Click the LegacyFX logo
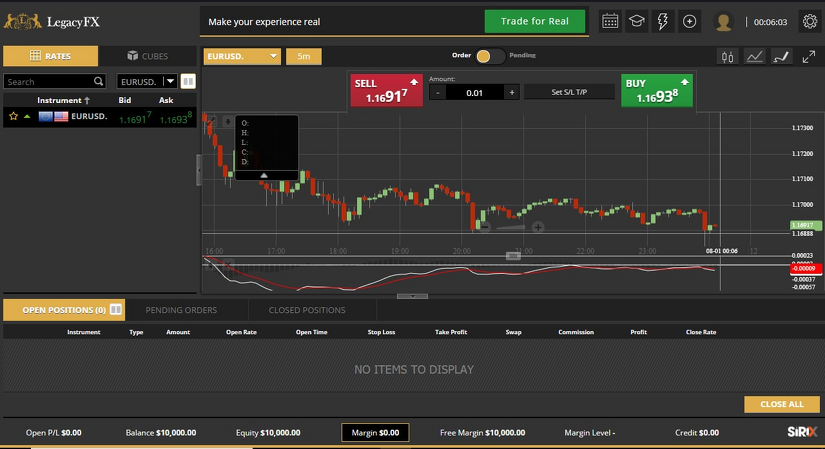The image size is (825, 449). click(x=52, y=22)
